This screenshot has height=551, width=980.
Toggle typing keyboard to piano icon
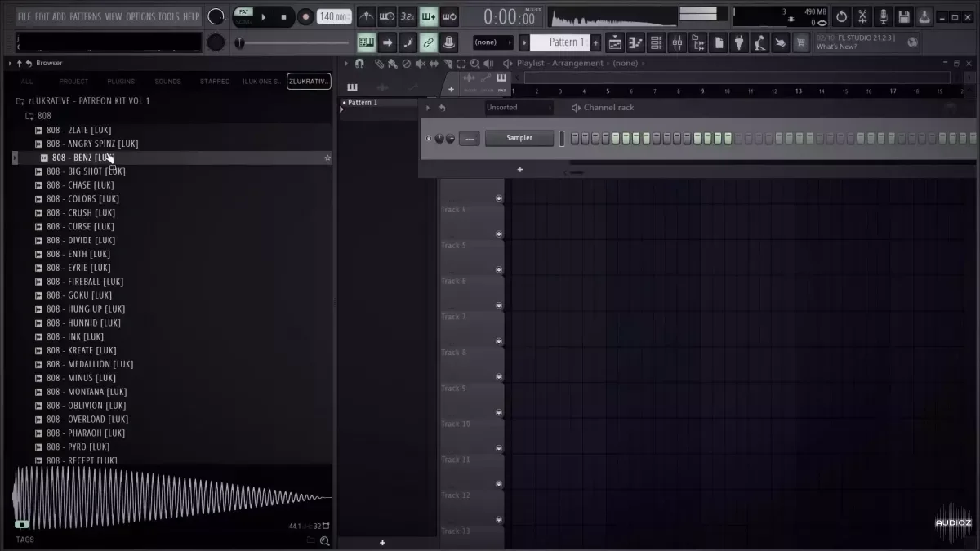[367, 42]
